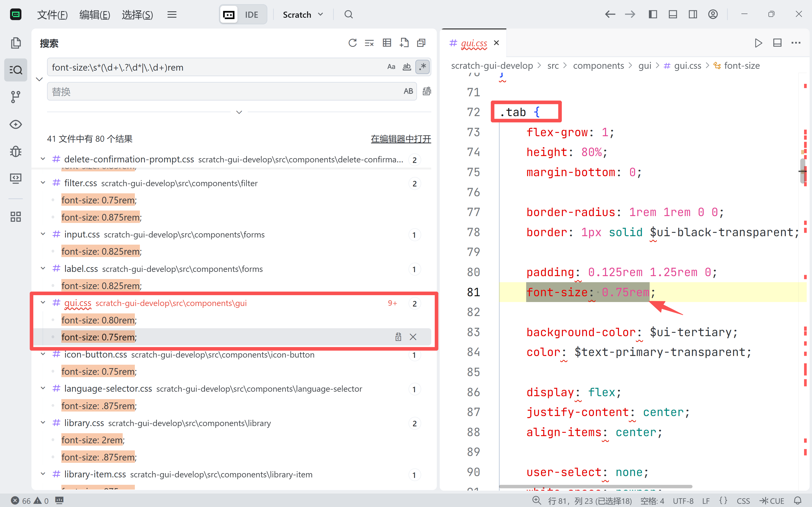The height and width of the screenshot is (507, 812).
Task: Open the Explorer files view
Action: click(15, 43)
